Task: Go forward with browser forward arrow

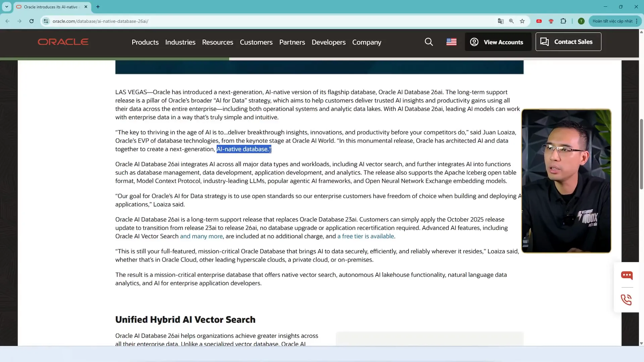Action: pyautogui.click(x=19, y=21)
